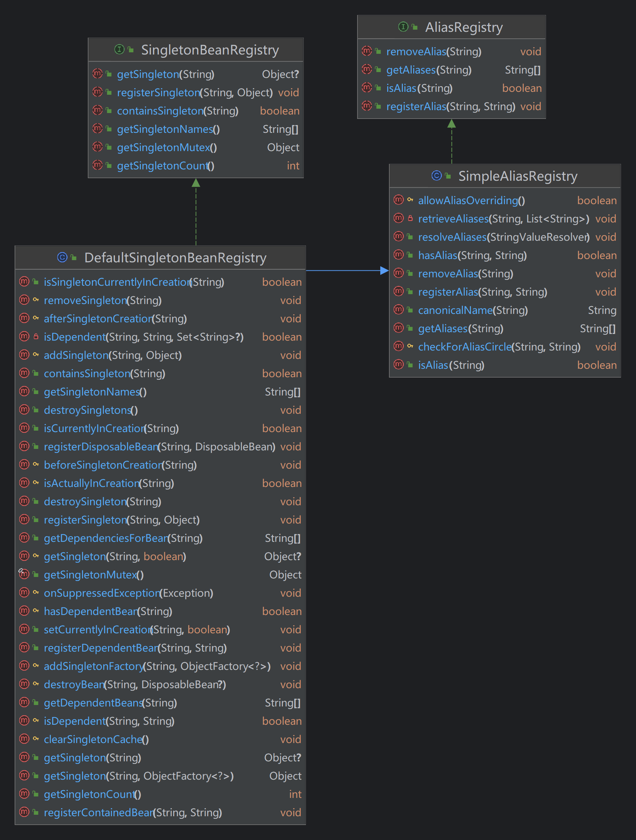Click the method icon of isSingletonCurrentlyInCreation
The height and width of the screenshot is (840, 636).
pyautogui.click(x=24, y=281)
